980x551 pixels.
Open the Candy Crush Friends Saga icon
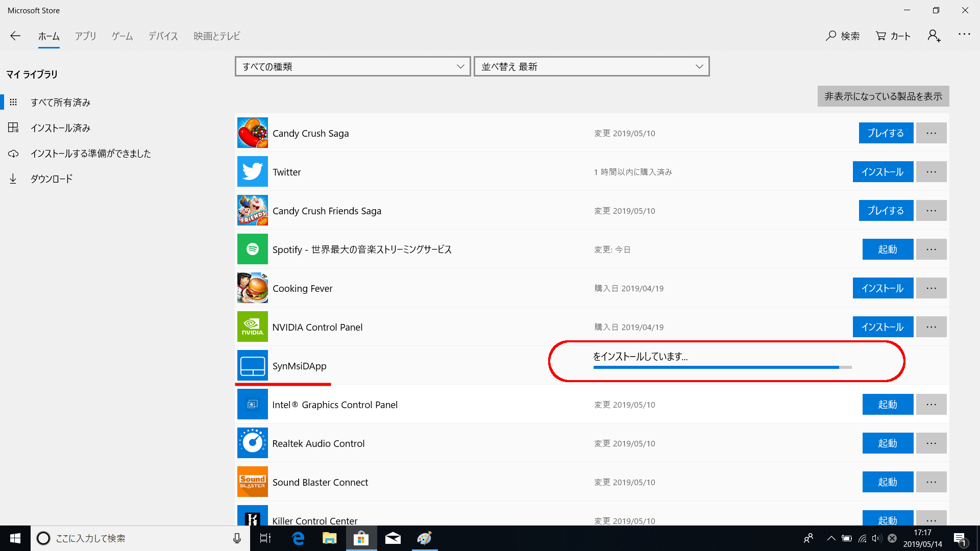(252, 210)
